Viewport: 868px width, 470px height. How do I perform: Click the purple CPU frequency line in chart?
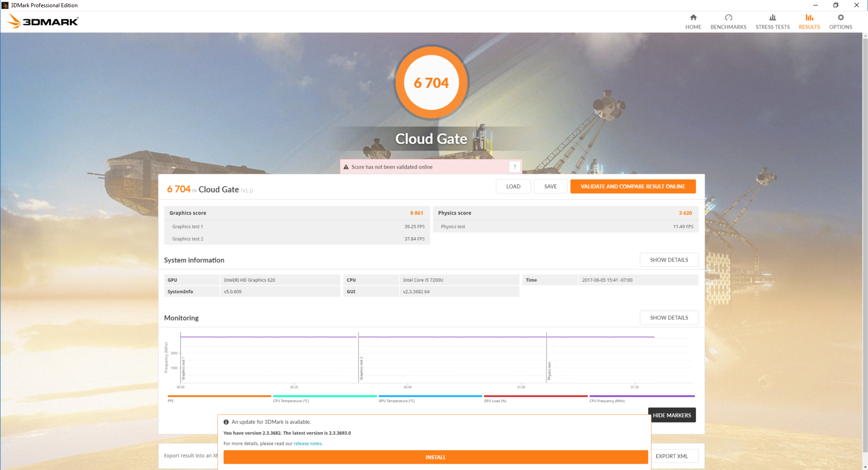417,337
